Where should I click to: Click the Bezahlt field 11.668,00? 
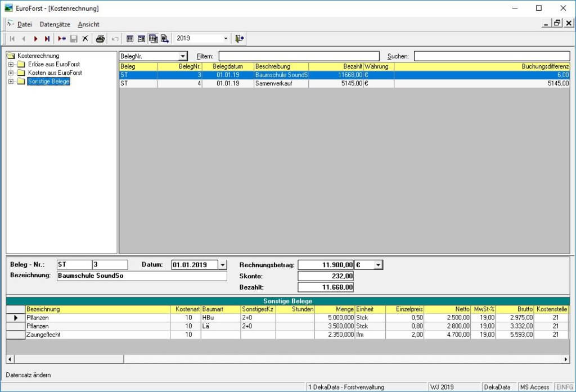coord(326,287)
